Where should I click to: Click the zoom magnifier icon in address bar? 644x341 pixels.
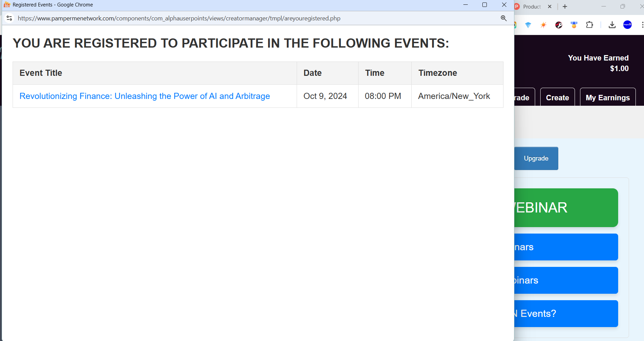click(504, 18)
